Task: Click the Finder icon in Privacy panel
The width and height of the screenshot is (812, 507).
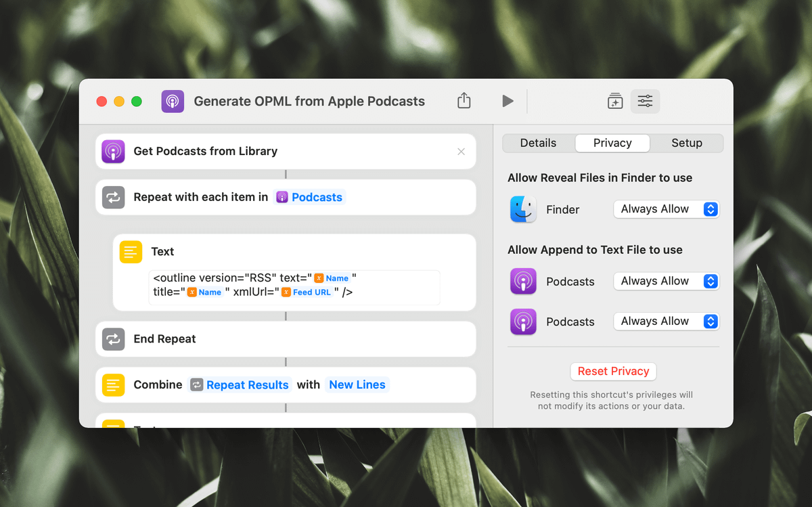Action: 523,210
